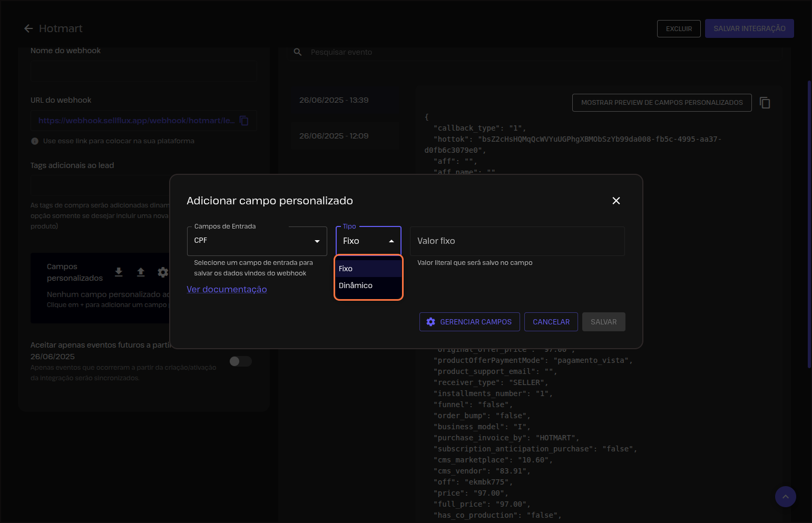Copy the webhook URL with copy icon
This screenshot has width=812, height=523.
tap(244, 121)
